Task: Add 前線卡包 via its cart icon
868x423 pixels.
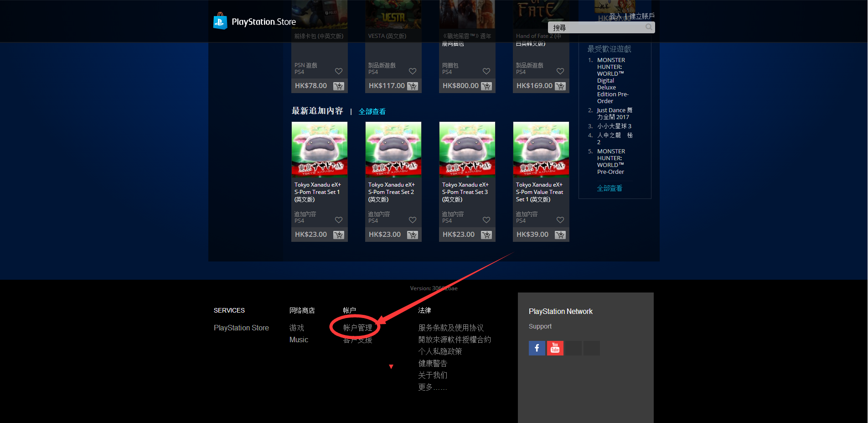Action: [338, 85]
